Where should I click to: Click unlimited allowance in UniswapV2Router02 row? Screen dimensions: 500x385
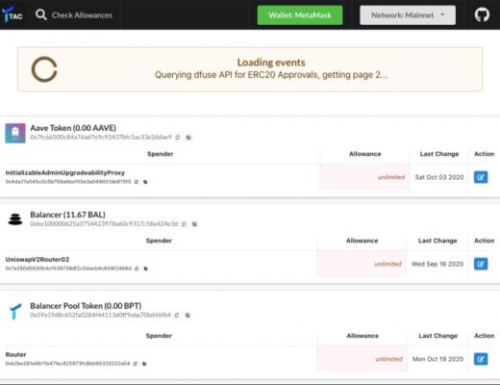click(388, 264)
